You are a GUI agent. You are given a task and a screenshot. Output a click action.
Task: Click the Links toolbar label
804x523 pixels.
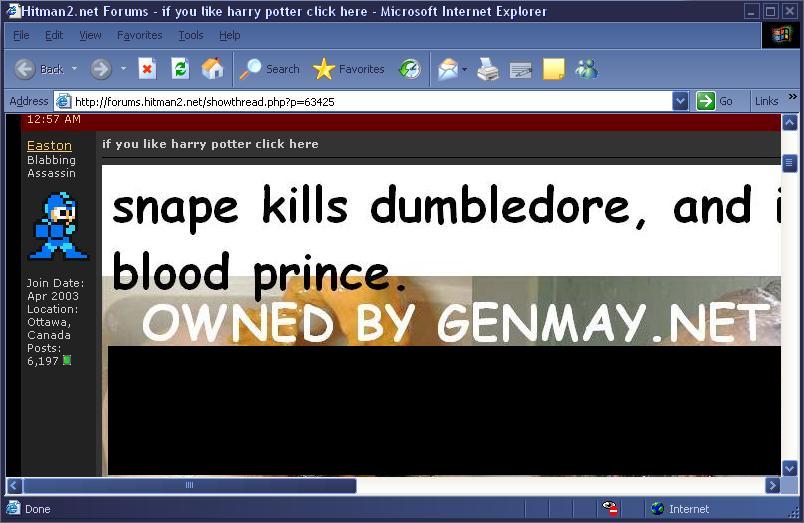pos(767,102)
